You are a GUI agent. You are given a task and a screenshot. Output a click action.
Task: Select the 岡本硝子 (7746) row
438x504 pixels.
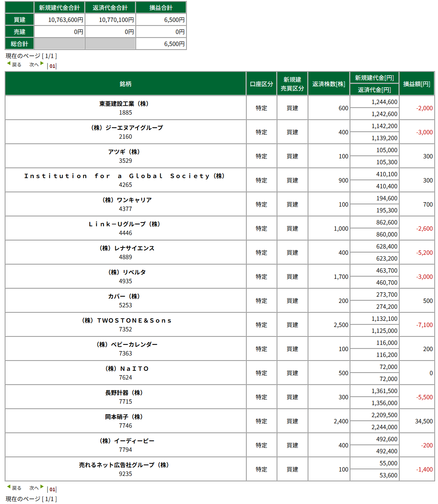(220, 421)
